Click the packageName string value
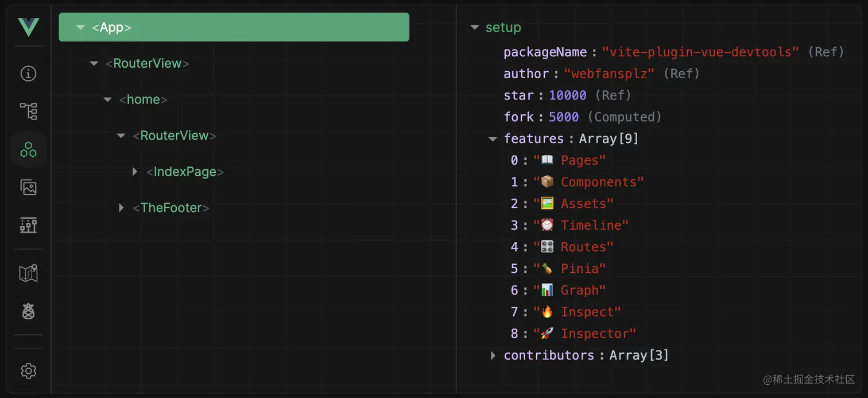Screen dimensions: 868x398 700,52
